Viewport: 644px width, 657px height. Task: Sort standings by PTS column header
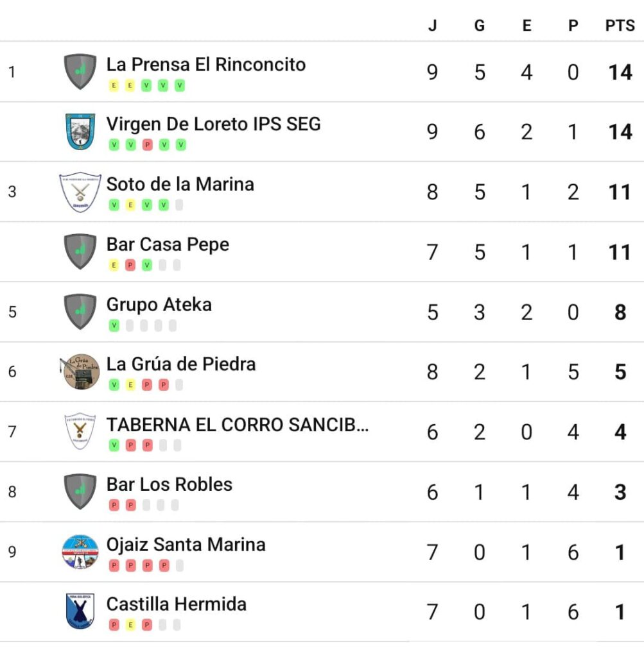pos(620,26)
